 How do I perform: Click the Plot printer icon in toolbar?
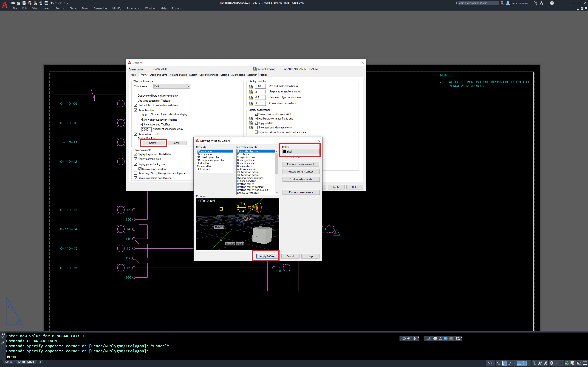point(46,3)
